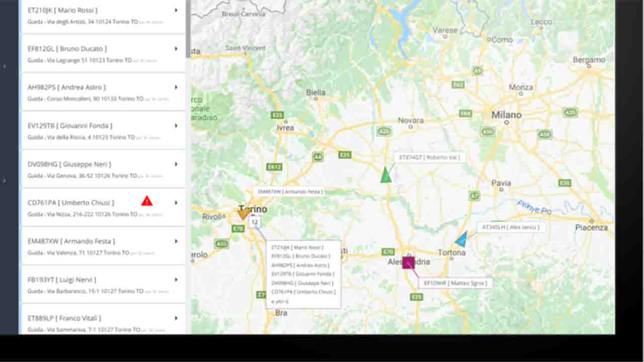Screen dimensions: 644x362
Task: Click the orange arrow marker at Torino
Action: tap(244, 214)
